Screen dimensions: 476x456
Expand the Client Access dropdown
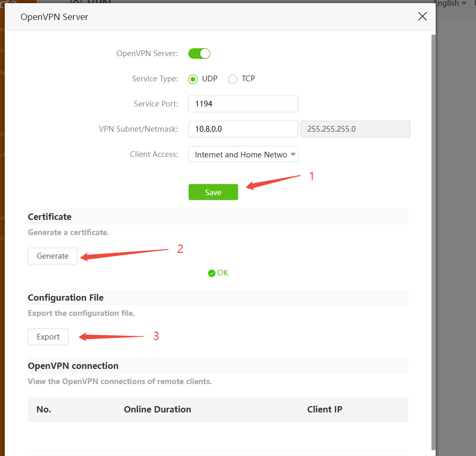click(x=243, y=154)
